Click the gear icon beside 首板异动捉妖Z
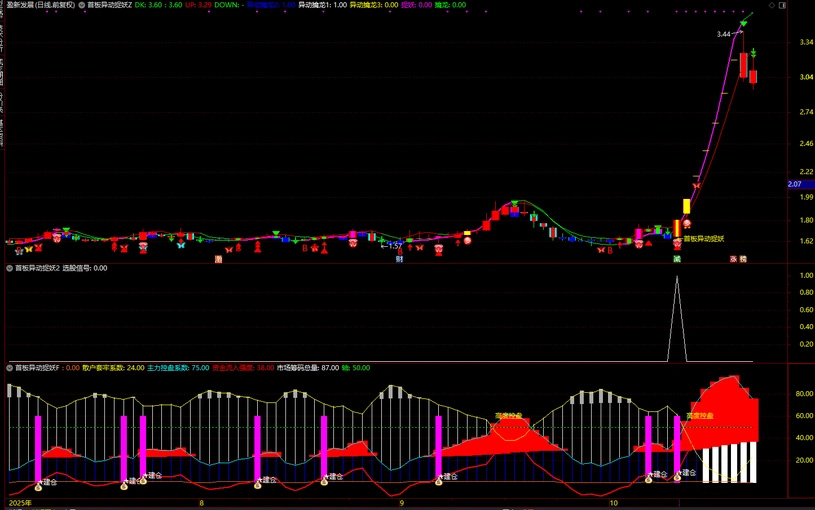The width and height of the screenshot is (815, 510). 81,5
